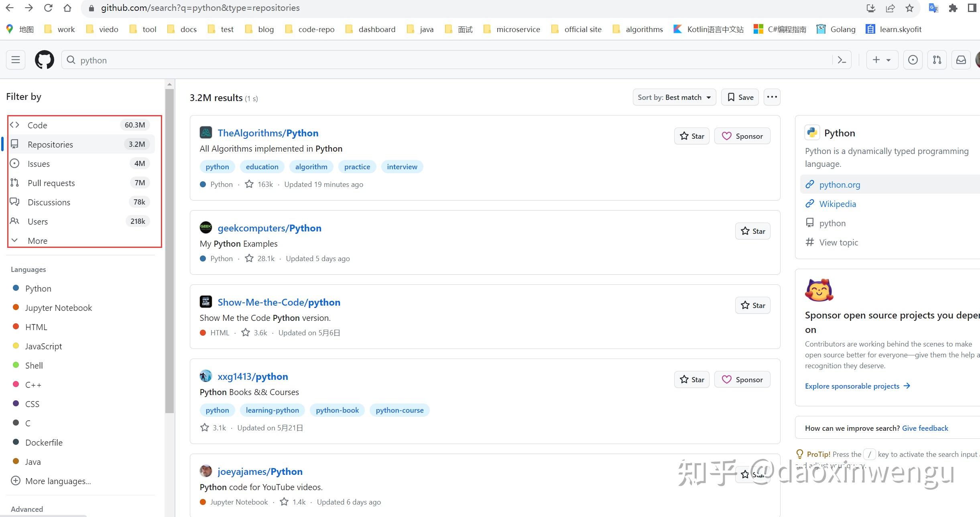Share this page from address bar
This screenshot has height=517, width=980.
click(890, 8)
